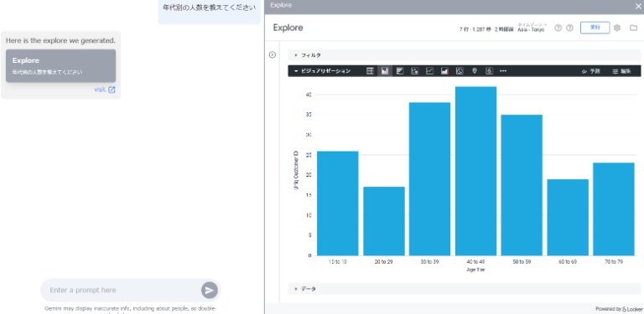
Task: Click the 予測 forecast button
Action: 590,71
